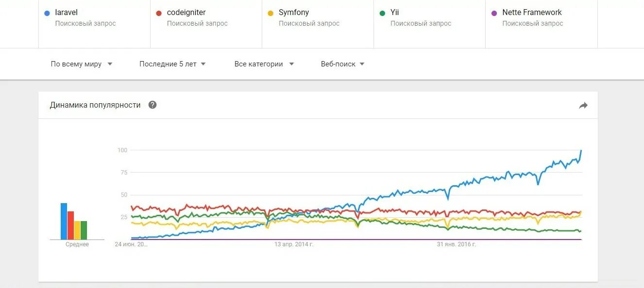Select the codeigniter search term
This screenshot has height=288, width=644.
(x=186, y=13)
